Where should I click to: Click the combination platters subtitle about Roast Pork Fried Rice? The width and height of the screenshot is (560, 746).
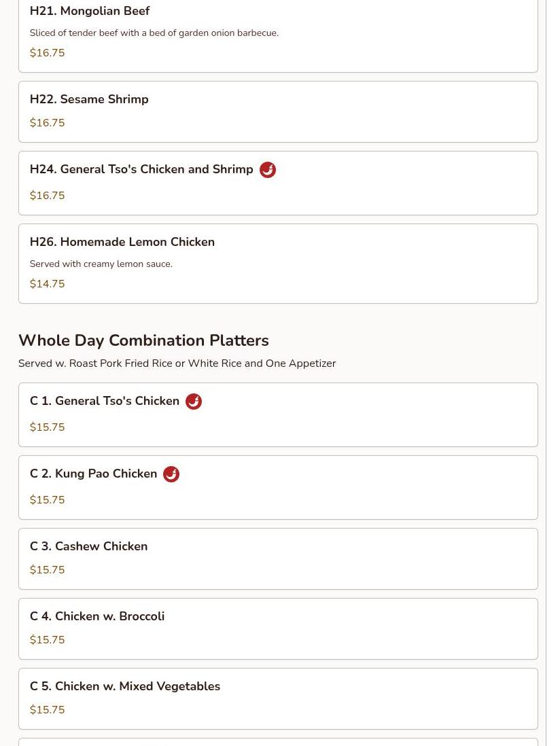(x=177, y=363)
